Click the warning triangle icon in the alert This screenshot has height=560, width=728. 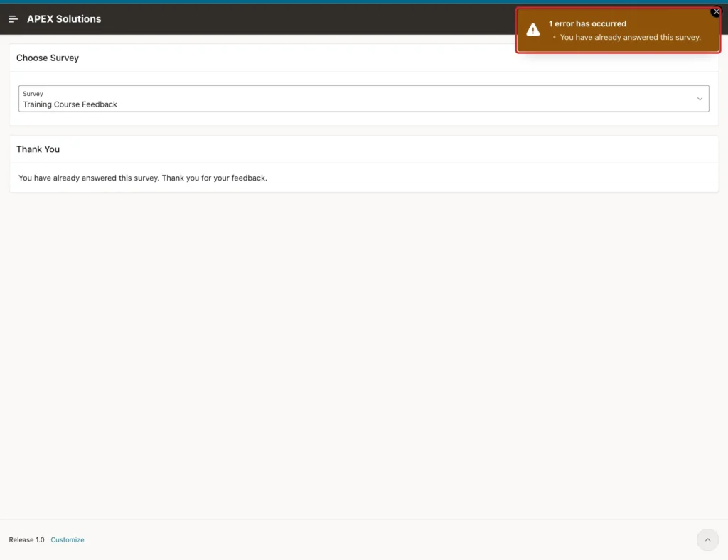point(533,30)
